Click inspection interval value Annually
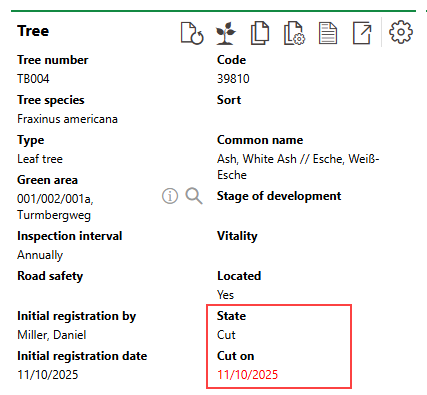427x395 pixels. point(40,255)
